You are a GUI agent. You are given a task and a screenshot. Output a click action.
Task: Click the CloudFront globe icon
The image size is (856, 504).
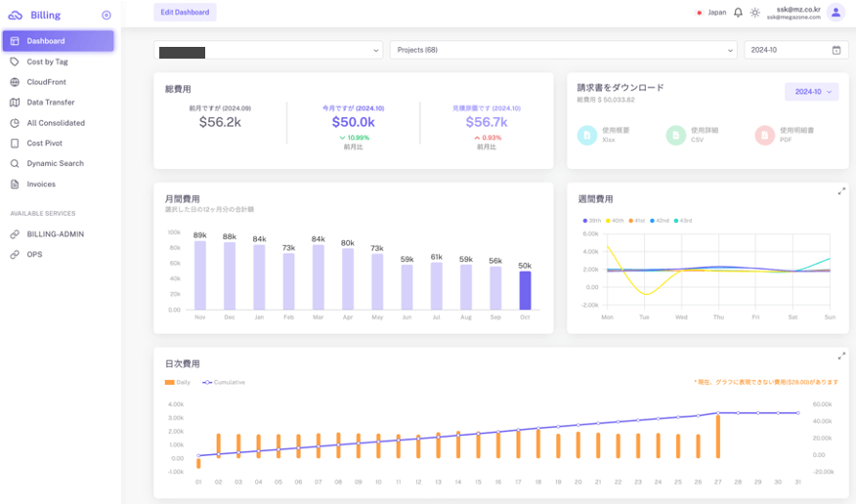(x=15, y=82)
